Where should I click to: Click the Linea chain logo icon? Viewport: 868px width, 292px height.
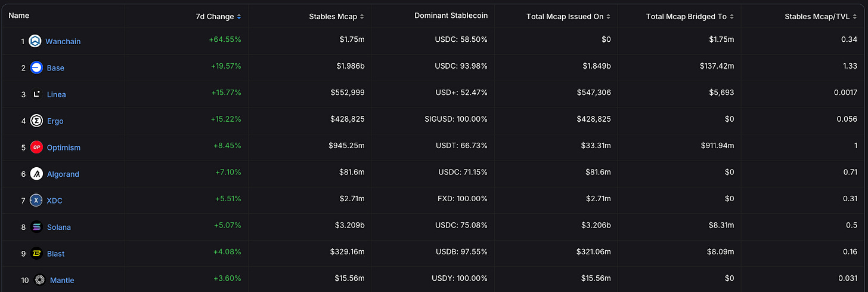click(x=36, y=94)
